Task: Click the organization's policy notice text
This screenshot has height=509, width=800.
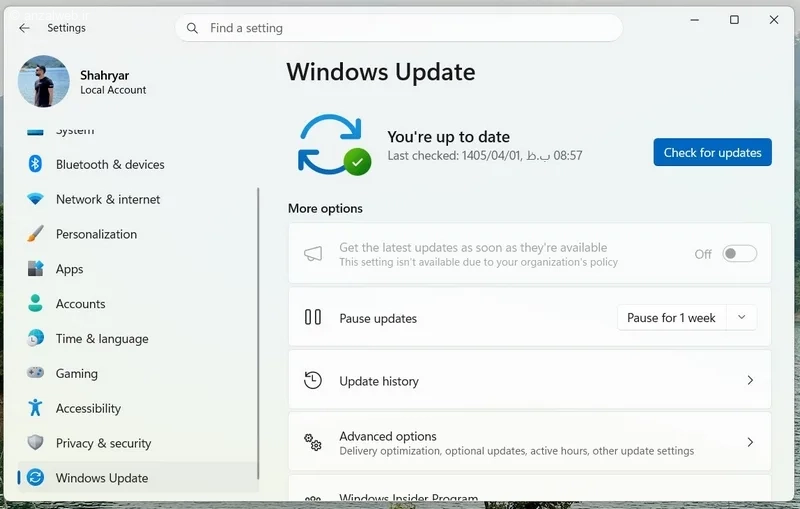Action: coord(479,262)
